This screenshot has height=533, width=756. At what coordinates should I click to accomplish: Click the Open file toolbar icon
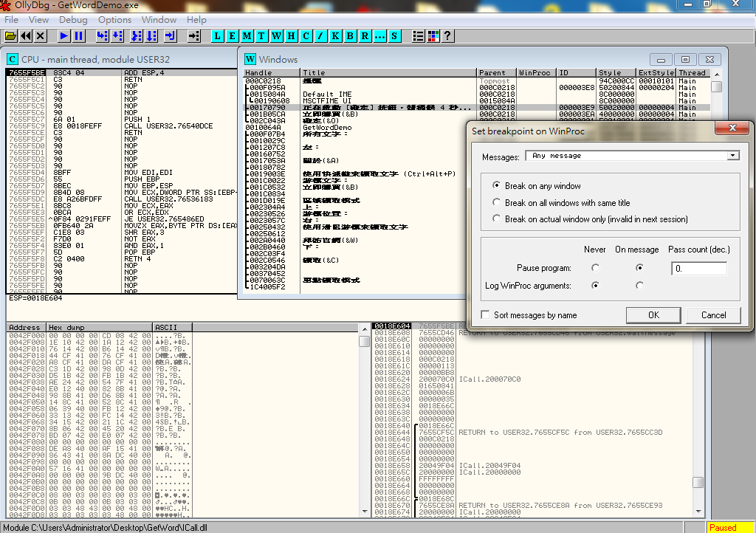click(x=10, y=35)
